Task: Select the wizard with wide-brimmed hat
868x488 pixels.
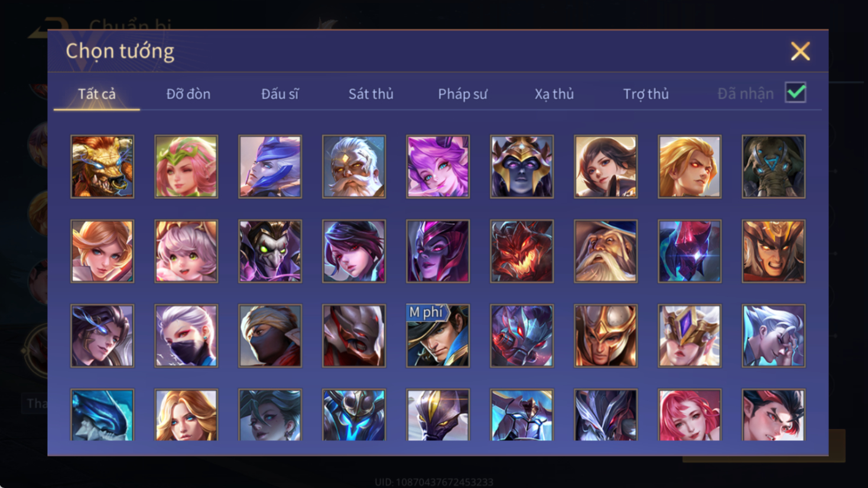Action: (606, 251)
